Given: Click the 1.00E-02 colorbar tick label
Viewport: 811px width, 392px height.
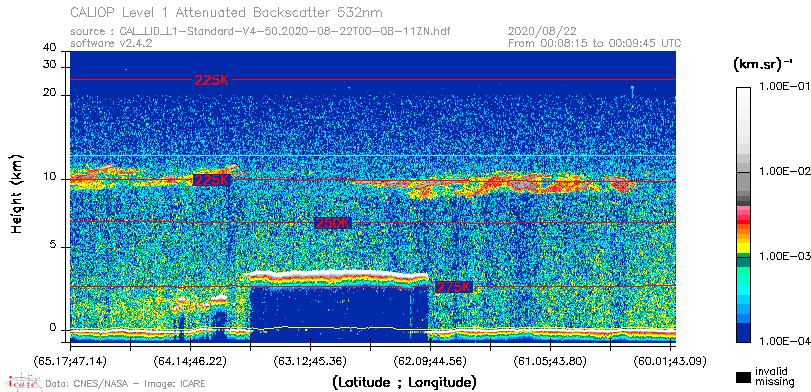Looking at the screenshot, I should 783,171.
